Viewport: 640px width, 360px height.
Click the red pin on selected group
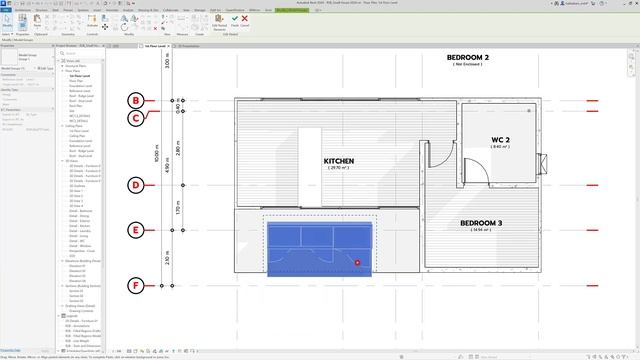pyautogui.click(x=358, y=262)
